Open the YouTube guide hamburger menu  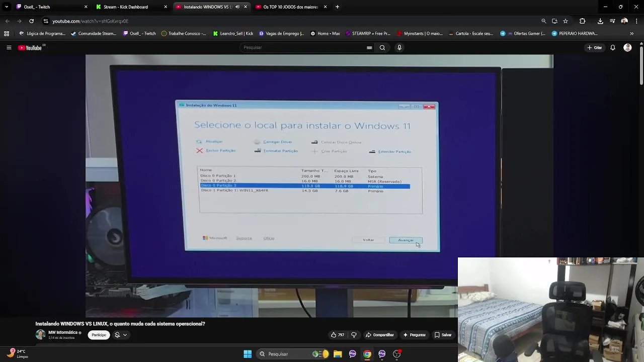pos(9,48)
